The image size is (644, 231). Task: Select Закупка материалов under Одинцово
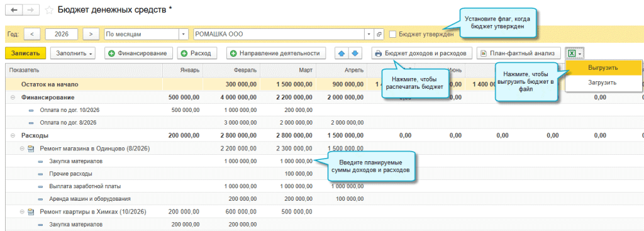coord(75,161)
